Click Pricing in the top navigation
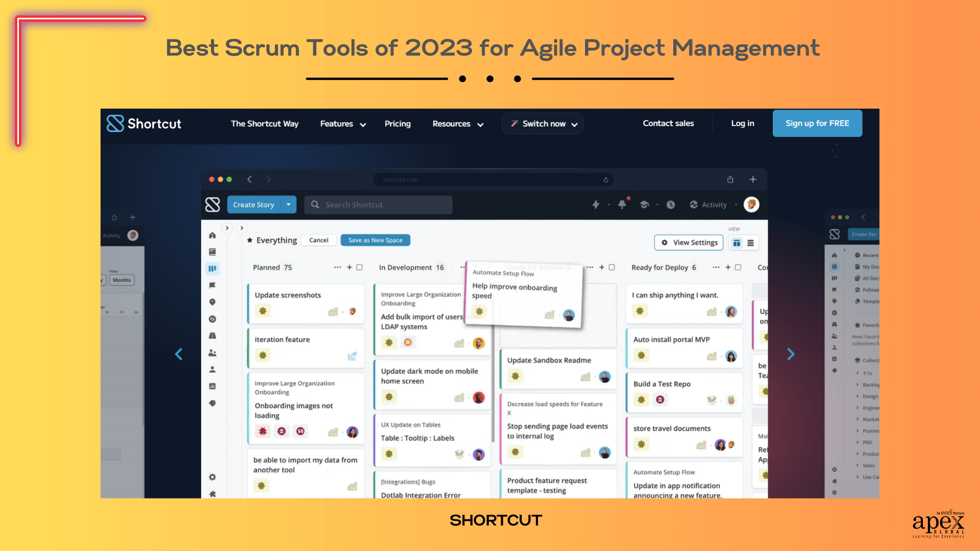Screen dimensions: 980x551 tap(398, 123)
